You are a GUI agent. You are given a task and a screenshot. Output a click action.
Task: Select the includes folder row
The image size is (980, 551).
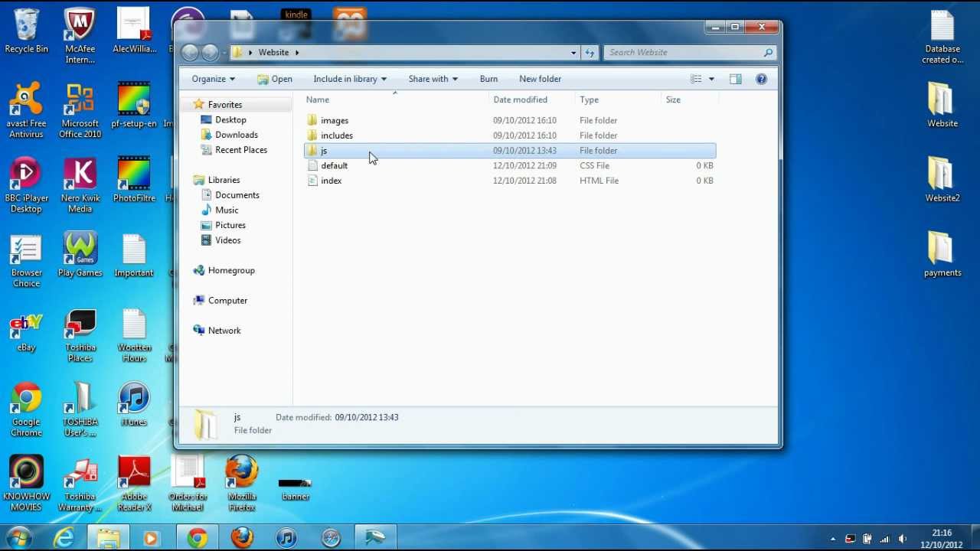(x=510, y=135)
